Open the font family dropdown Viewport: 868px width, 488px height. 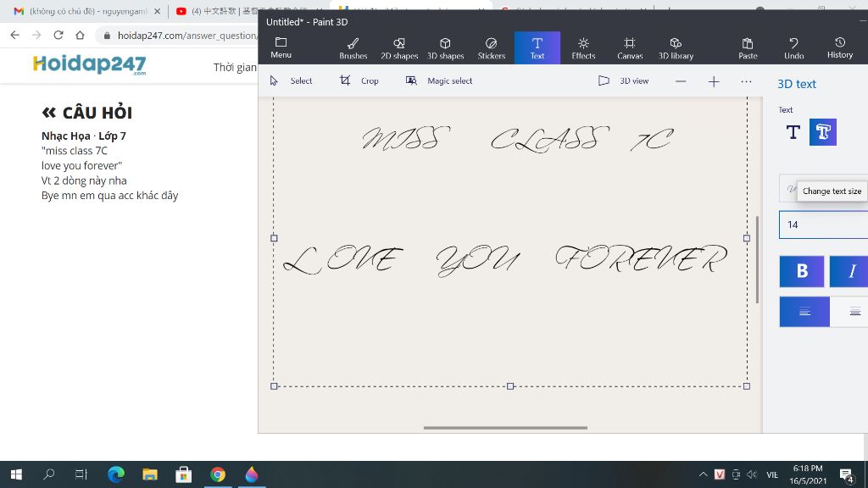tap(787, 188)
